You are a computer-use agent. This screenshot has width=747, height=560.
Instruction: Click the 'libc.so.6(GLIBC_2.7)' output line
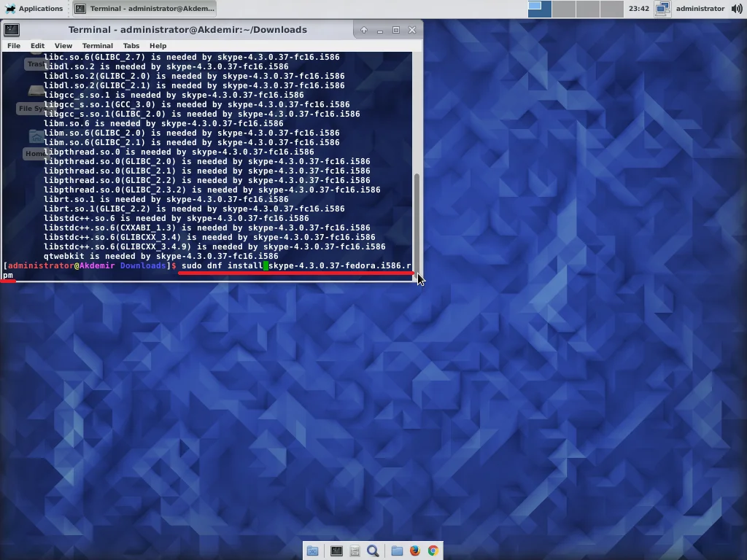(192, 57)
